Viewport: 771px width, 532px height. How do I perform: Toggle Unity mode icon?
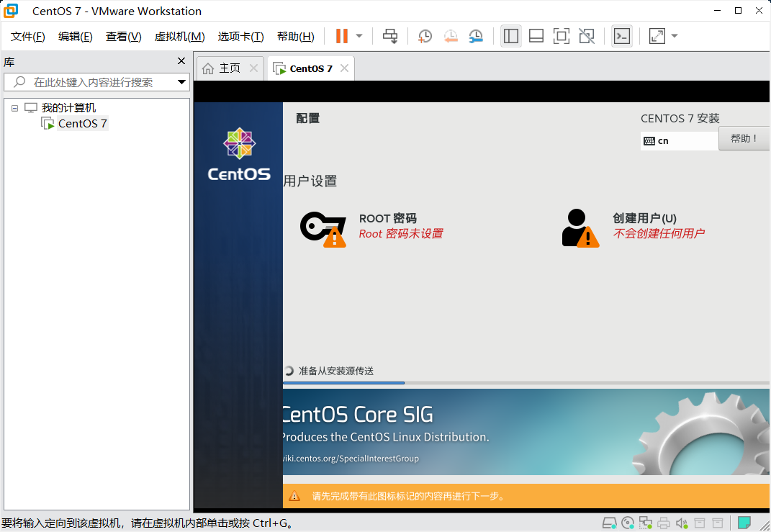(587, 36)
